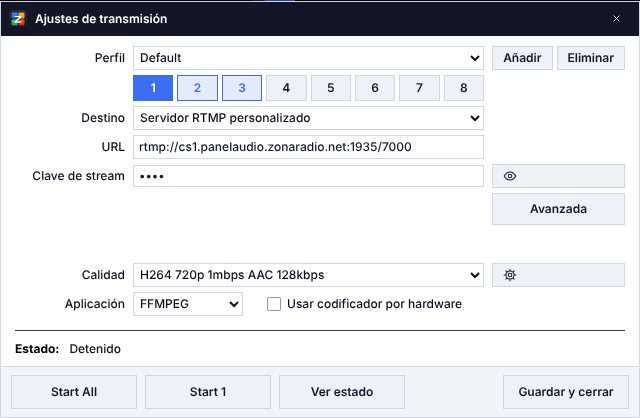Open quality settings gear icon
Viewport: 640px width, 418px height.
[558, 275]
